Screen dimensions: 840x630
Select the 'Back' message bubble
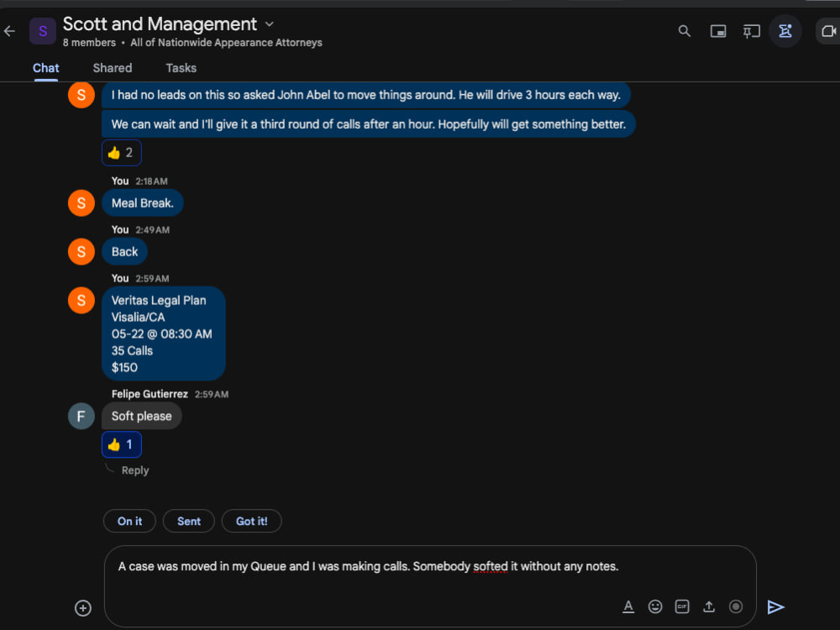(x=125, y=252)
